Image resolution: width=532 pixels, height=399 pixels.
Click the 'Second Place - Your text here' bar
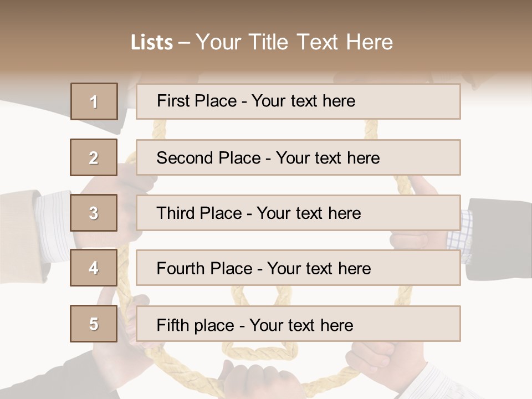pos(298,157)
